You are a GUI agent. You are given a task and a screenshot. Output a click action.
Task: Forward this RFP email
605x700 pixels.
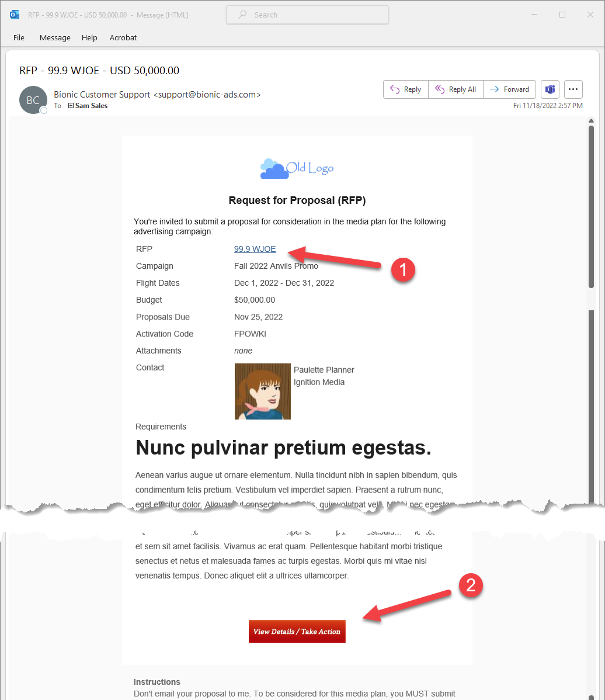click(509, 89)
